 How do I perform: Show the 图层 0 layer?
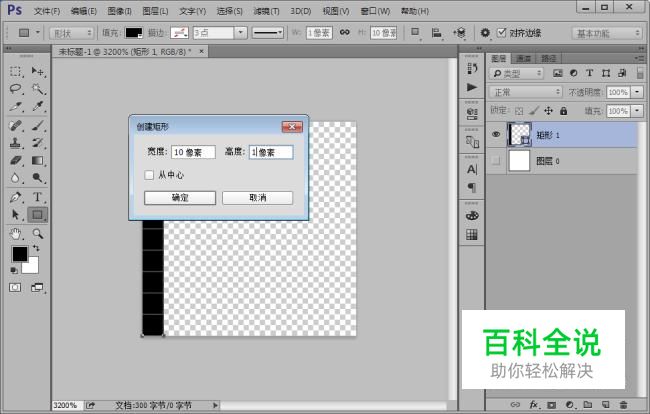click(496, 161)
